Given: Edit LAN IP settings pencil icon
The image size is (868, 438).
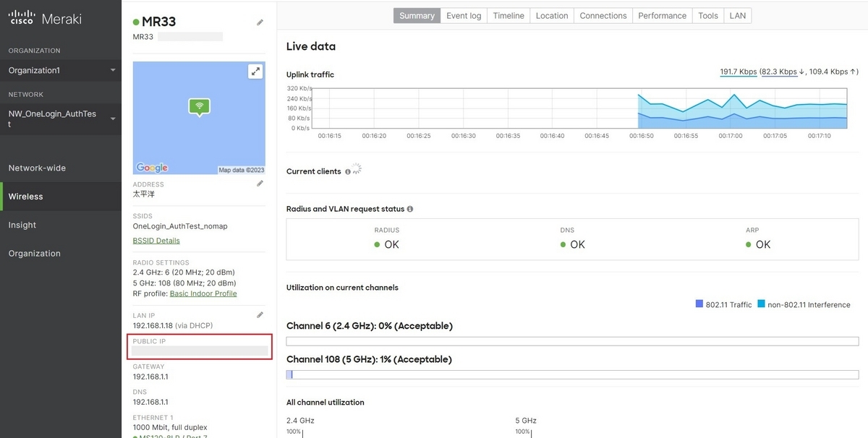Looking at the screenshot, I should (x=260, y=315).
